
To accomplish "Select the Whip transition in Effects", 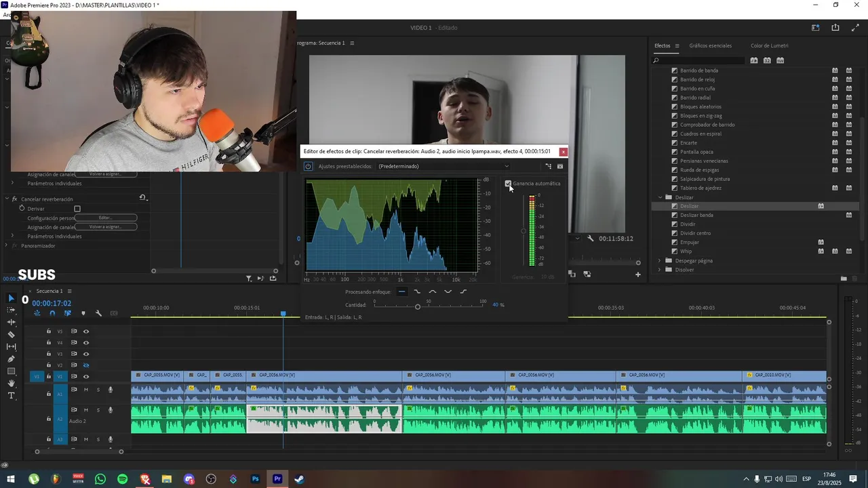I will 686,251.
